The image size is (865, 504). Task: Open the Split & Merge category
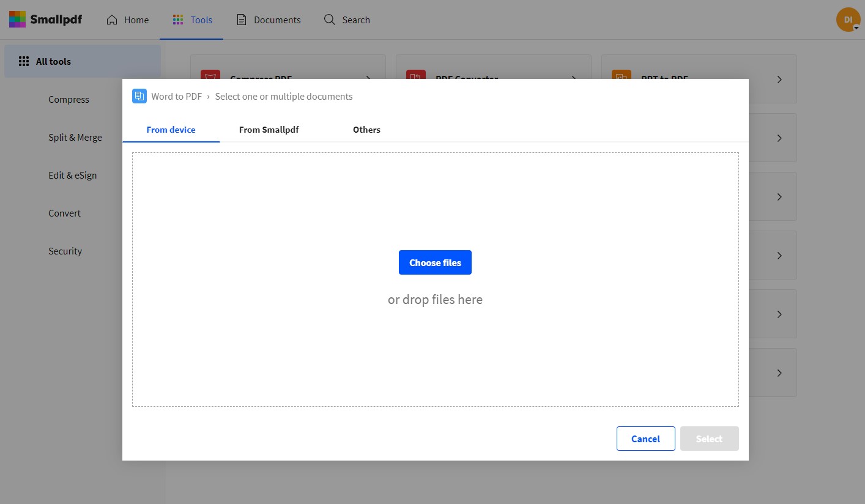75,137
